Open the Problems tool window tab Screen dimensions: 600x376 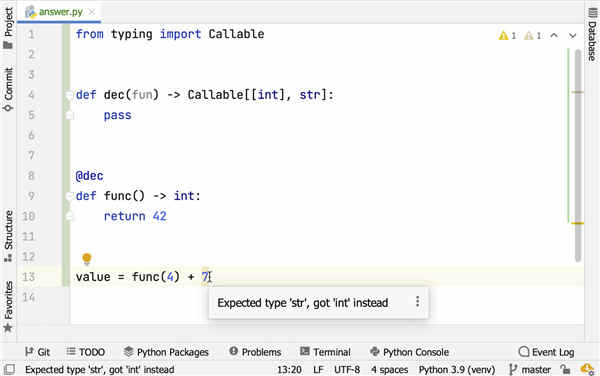click(x=255, y=352)
